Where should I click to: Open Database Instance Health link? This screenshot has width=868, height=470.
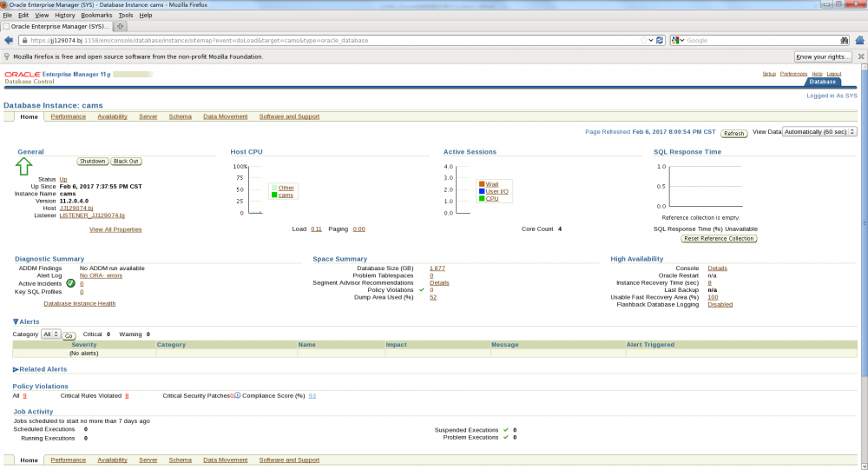[80, 304]
